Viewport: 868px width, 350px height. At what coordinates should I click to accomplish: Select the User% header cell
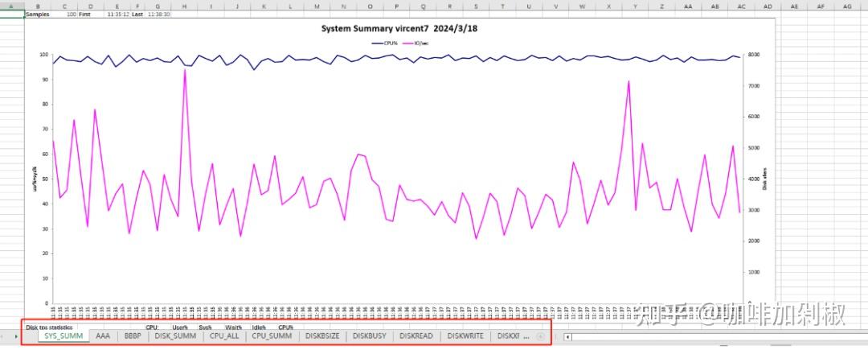pyautogui.click(x=180, y=327)
